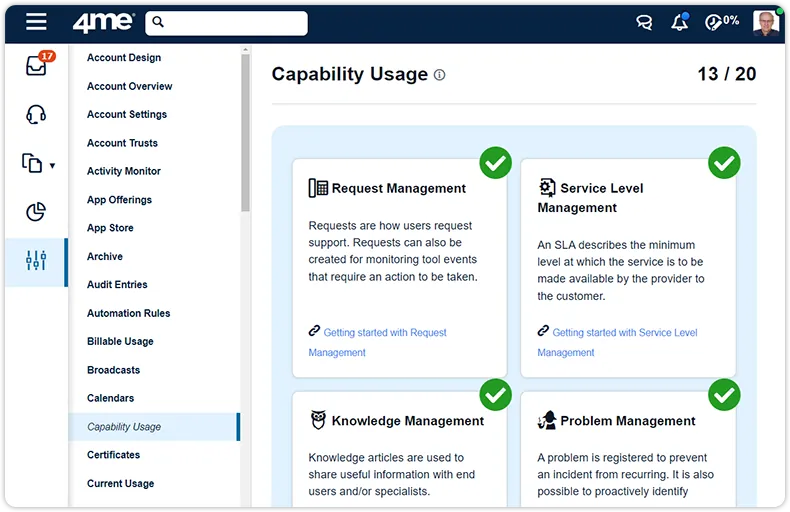The width and height of the screenshot is (790, 512).
Task: Click the 13 / 20 usage count
Action: (x=727, y=74)
